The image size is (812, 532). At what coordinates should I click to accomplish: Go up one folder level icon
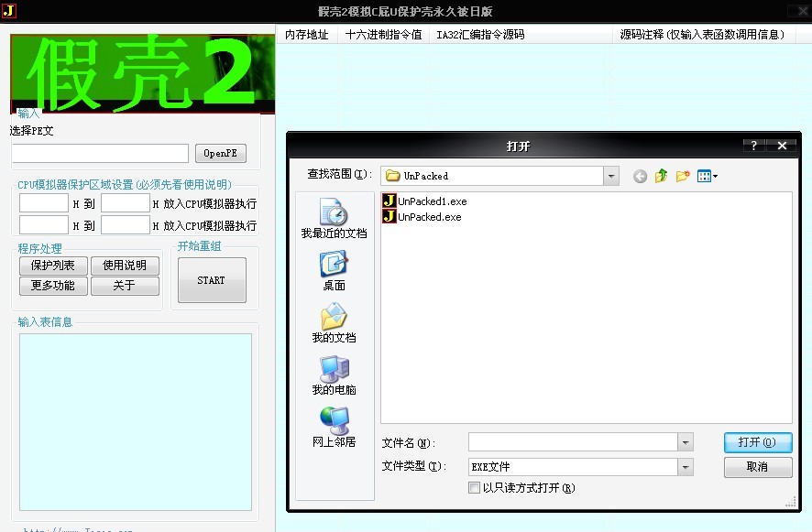[662, 176]
